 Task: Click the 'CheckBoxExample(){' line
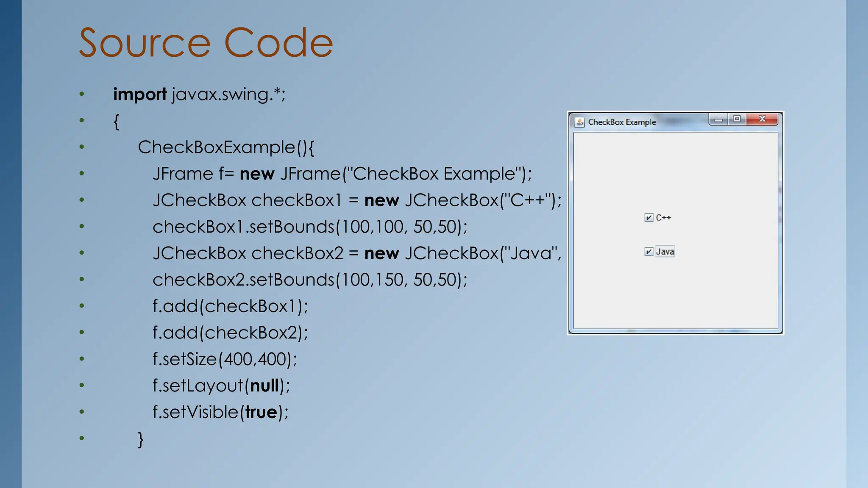click(x=226, y=147)
